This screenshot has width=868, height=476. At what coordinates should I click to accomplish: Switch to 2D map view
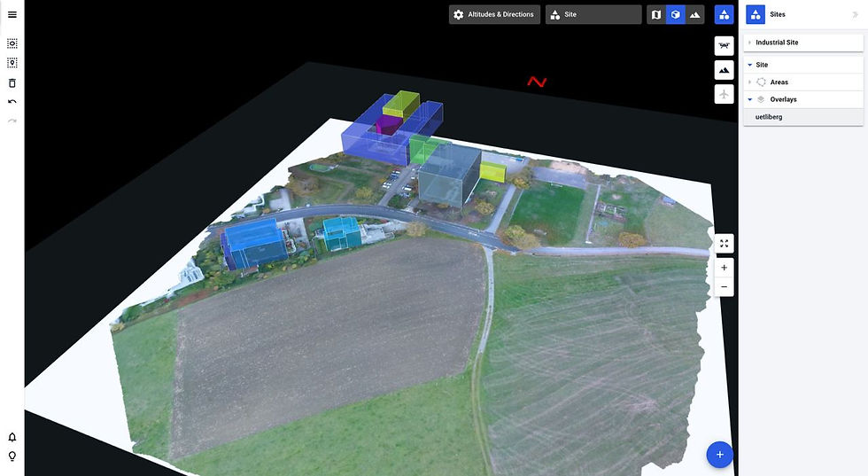(656, 15)
